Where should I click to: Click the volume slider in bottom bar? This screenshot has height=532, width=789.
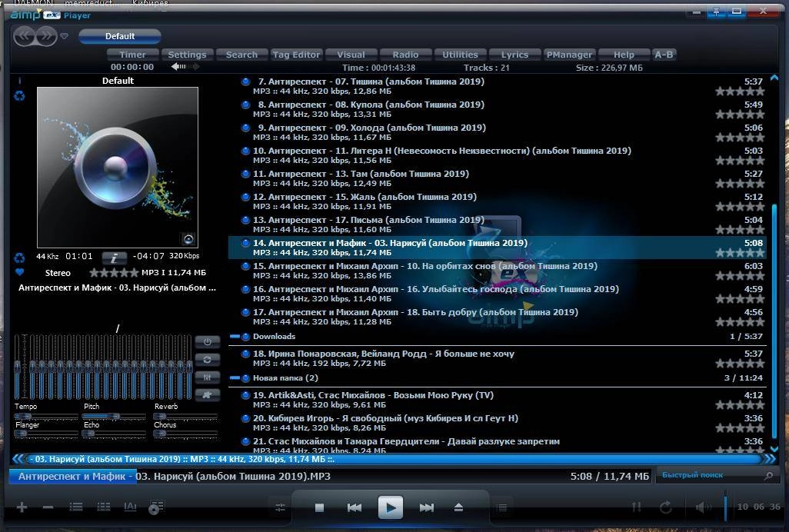pos(726,507)
